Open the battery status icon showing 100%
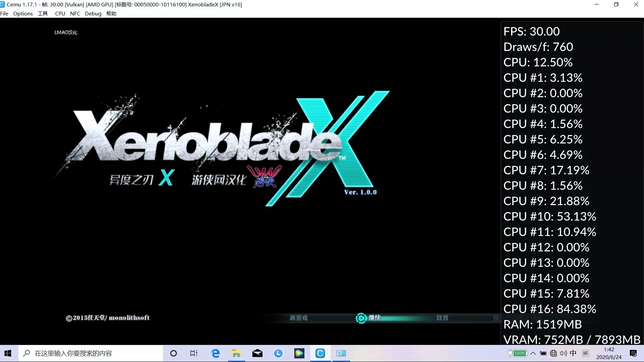The image size is (644, 362). tap(518, 353)
